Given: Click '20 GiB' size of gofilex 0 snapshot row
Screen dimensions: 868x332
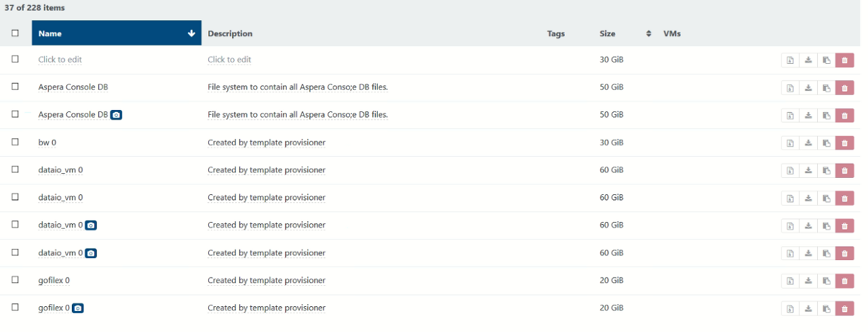Looking at the screenshot, I should (x=612, y=308).
